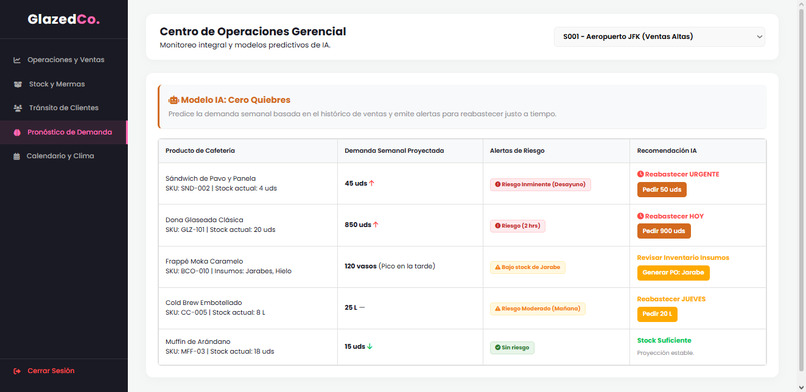Click the clock icon in Reabastecer HOY

[x=640, y=216]
